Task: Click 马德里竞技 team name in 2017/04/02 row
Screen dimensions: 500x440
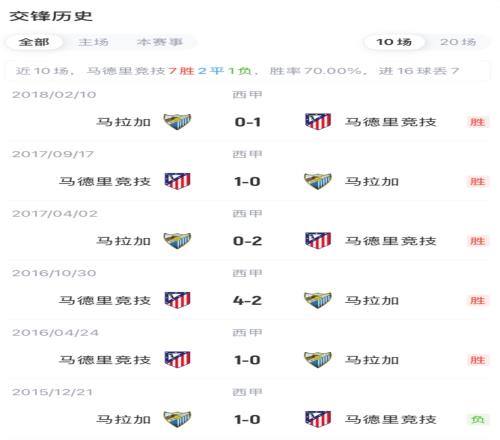Action: tap(390, 241)
